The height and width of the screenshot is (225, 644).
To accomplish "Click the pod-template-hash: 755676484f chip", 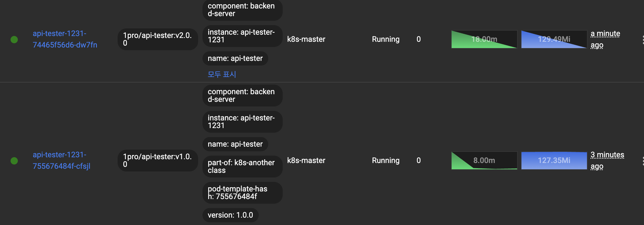I will [242, 193].
